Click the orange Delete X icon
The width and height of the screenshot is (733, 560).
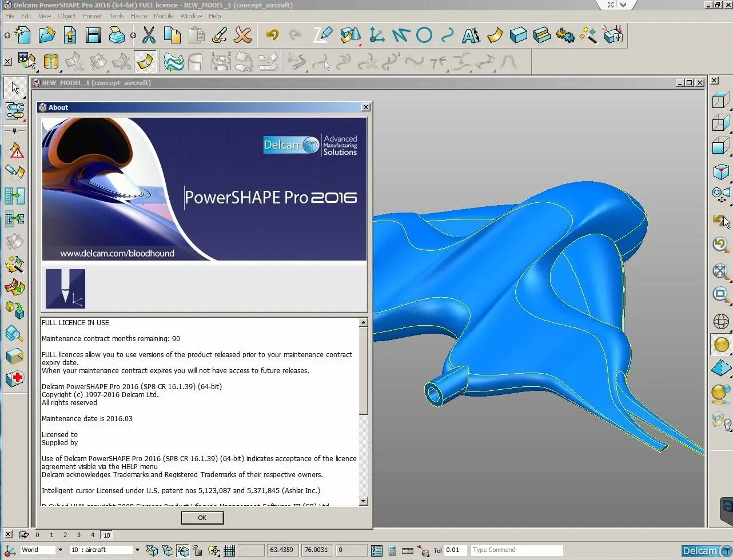[x=243, y=35]
